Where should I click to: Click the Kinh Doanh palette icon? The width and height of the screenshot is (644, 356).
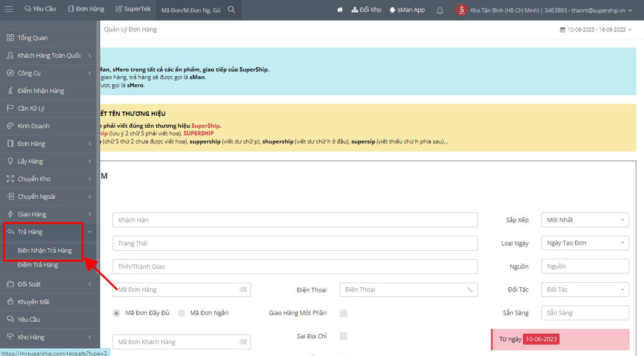point(10,126)
